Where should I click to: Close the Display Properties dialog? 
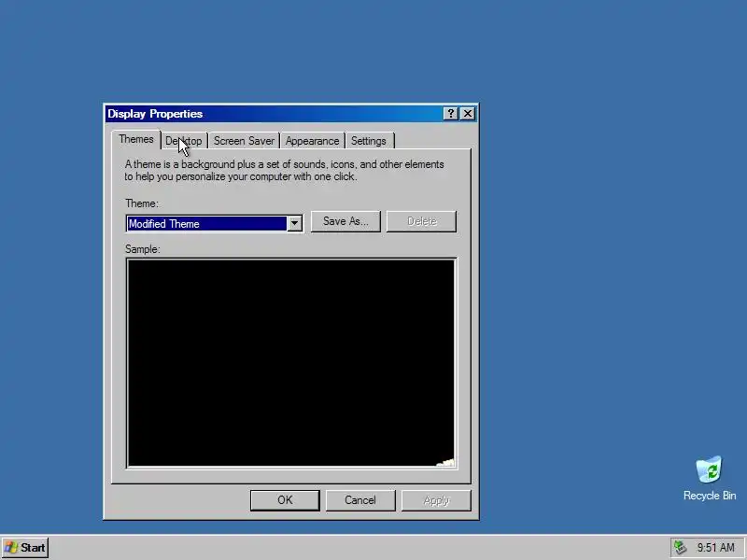click(468, 114)
